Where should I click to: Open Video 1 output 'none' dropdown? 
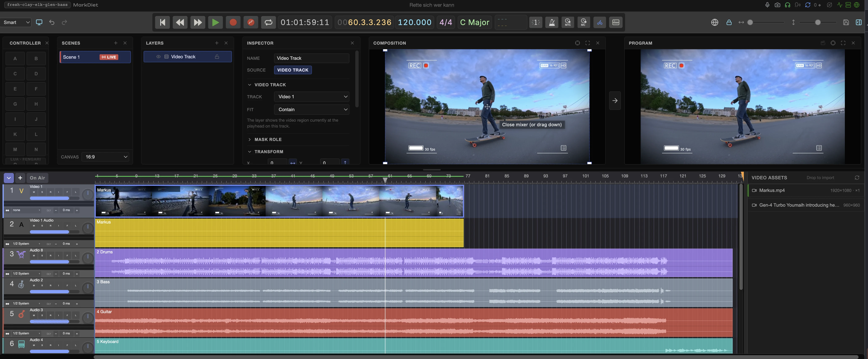pos(26,210)
